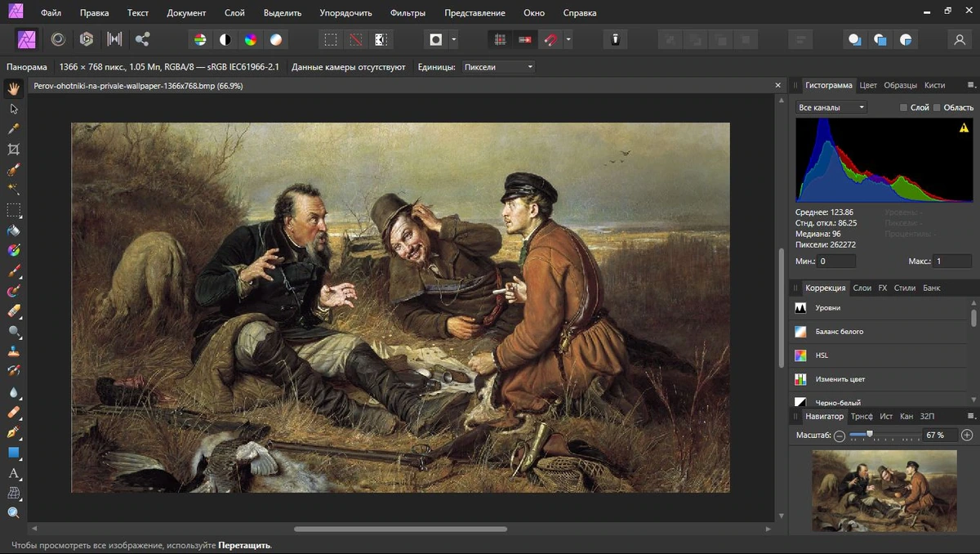Image resolution: width=980 pixels, height=554 pixels.
Task: Select the Flood Fill bucket tool
Action: (x=13, y=230)
